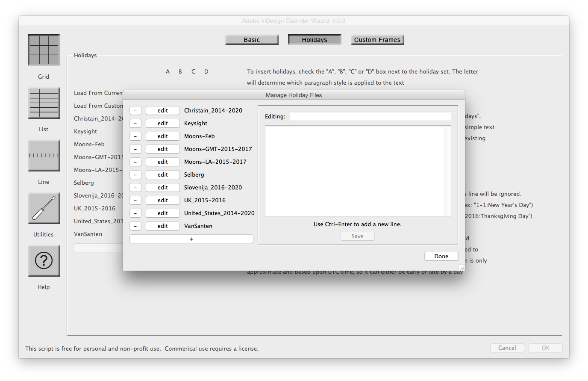Viewport: 588px width, 381px height.
Task: Add a new holiday file with plus button
Action: 191,239
